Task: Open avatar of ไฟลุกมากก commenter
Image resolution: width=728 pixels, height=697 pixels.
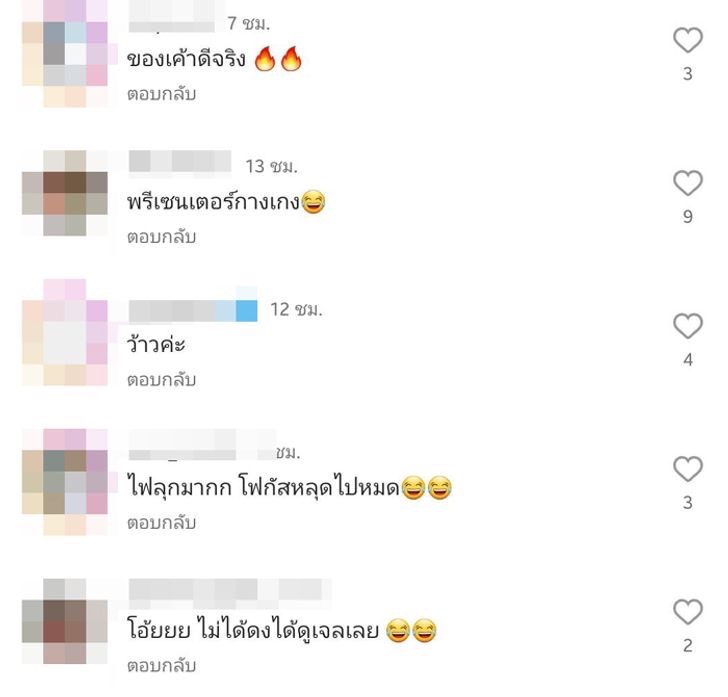Action: (x=65, y=482)
